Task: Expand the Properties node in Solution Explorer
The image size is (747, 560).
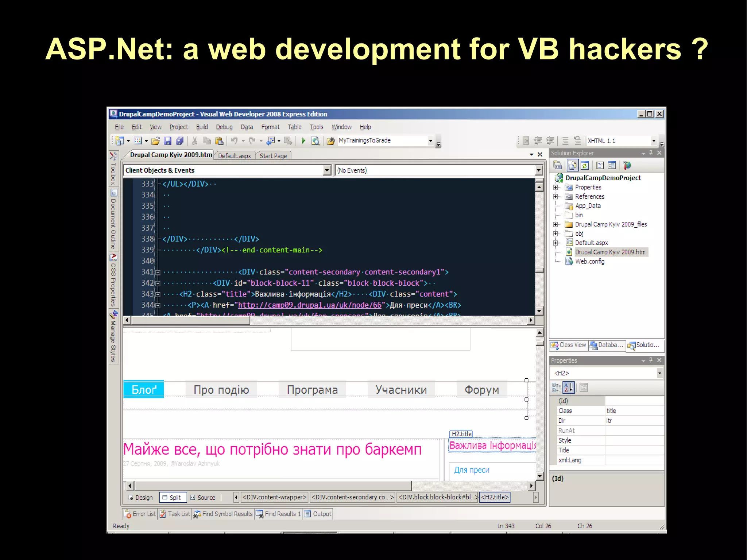Action: 555,188
